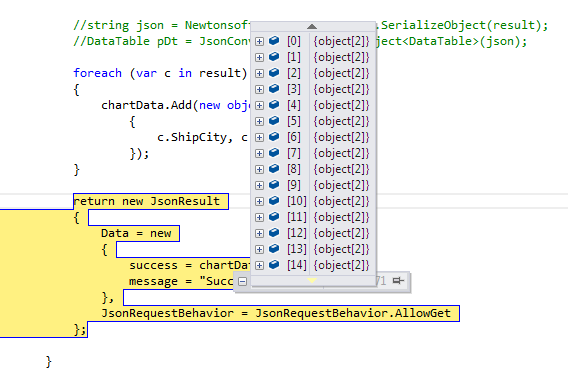Click the object cube icon for [7]
The height and width of the screenshot is (385, 568).
[274, 152]
